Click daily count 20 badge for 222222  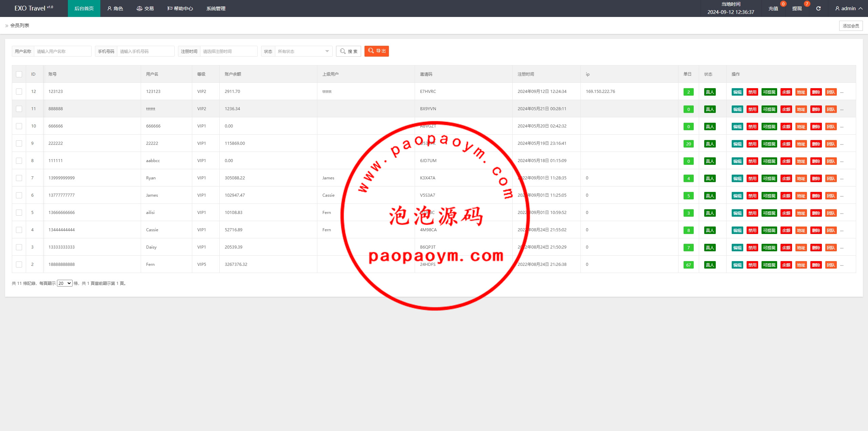click(x=688, y=144)
